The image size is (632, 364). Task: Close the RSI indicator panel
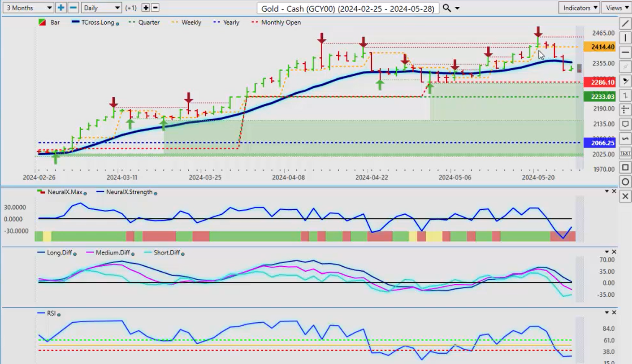(x=614, y=312)
